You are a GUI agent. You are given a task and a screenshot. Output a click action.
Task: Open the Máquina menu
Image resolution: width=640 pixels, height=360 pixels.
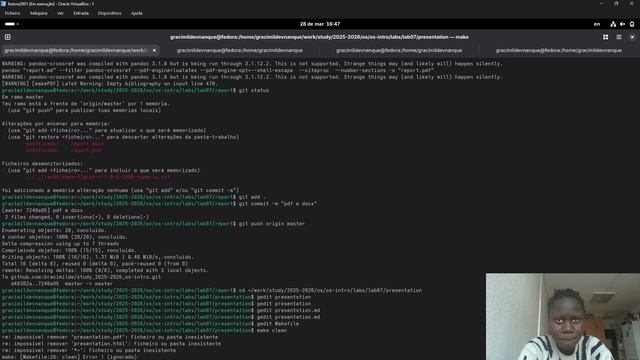click(39, 13)
